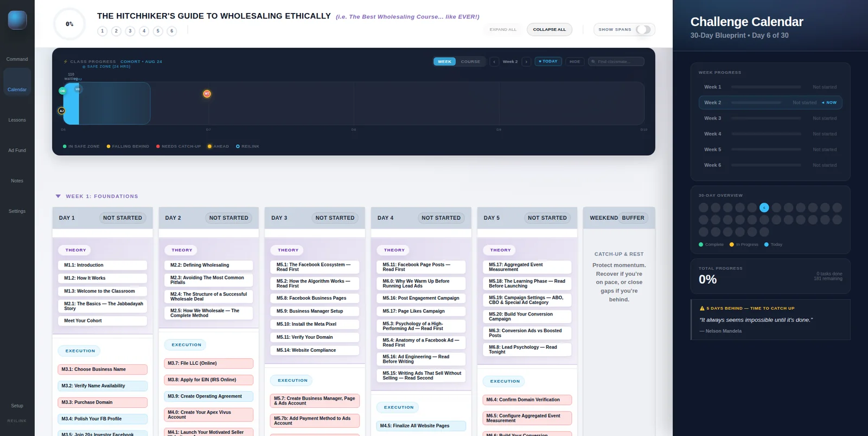The image size is (868, 436).
Task: Open Ad Fund in the sidebar
Action: coord(17,150)
